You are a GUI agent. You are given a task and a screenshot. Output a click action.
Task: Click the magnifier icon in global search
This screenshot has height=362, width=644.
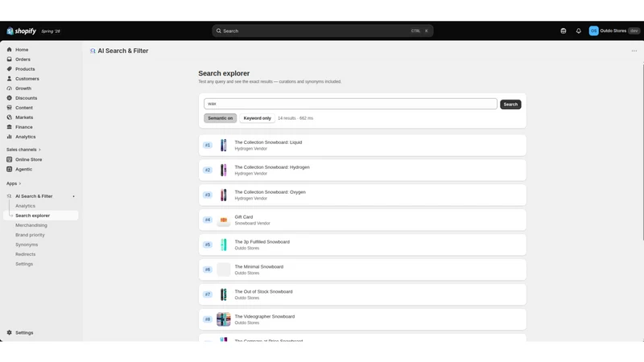pos(219,31)
